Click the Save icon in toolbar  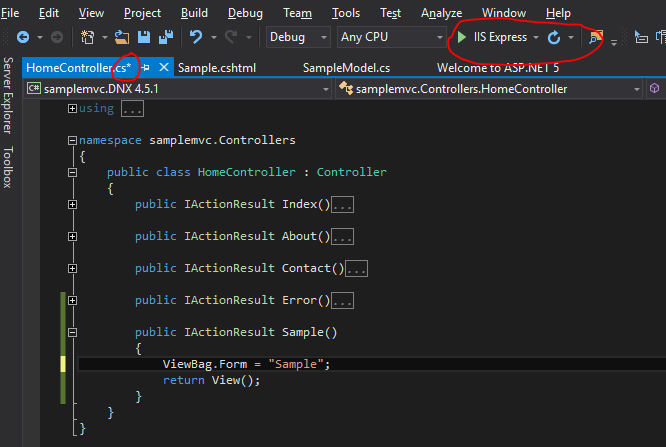click(144, 37)
